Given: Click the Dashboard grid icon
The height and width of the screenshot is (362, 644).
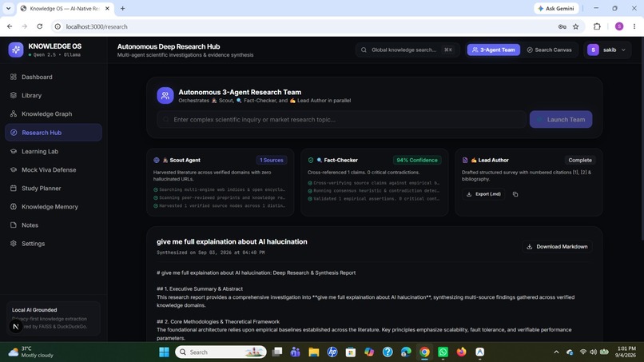Looking at the screenshot, I should (x=14, y=77).
